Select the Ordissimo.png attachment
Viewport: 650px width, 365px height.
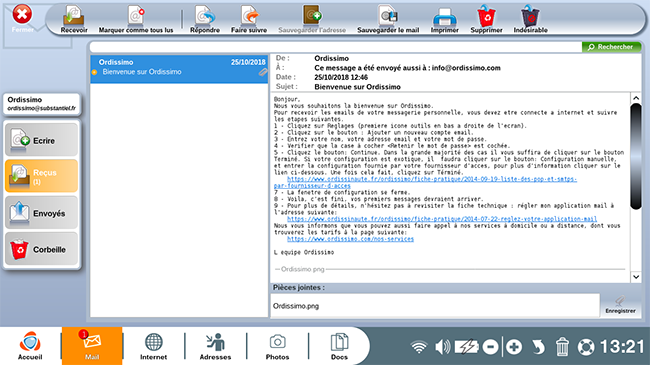pos(296,306)
